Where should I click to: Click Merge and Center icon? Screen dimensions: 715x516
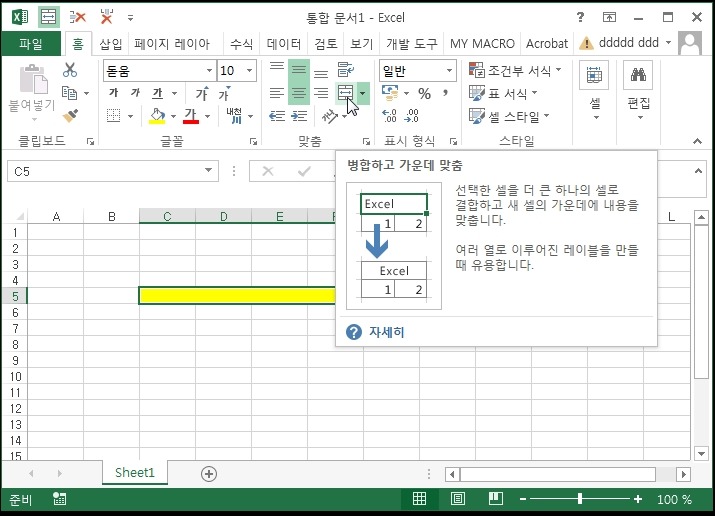pos(345,93)
